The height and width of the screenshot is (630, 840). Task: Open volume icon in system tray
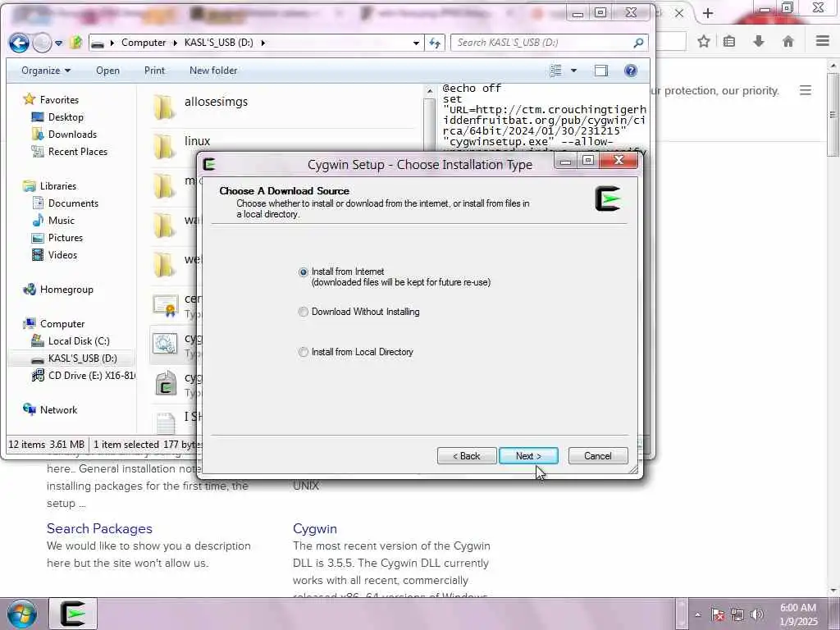[756, 614]
